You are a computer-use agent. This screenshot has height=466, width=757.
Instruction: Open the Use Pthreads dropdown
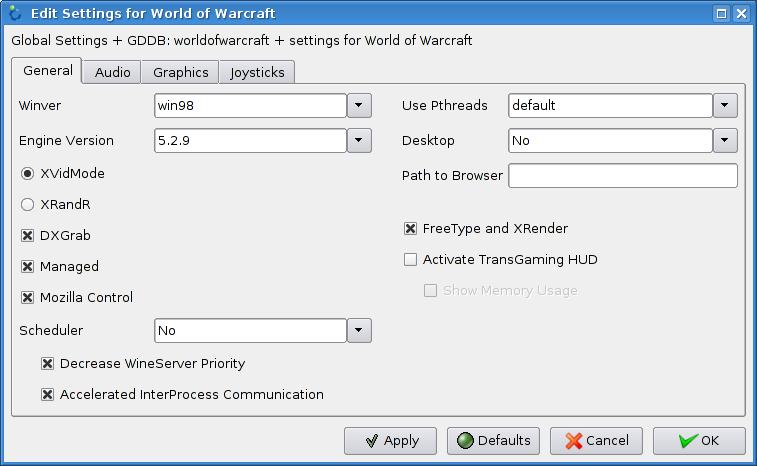725,105
